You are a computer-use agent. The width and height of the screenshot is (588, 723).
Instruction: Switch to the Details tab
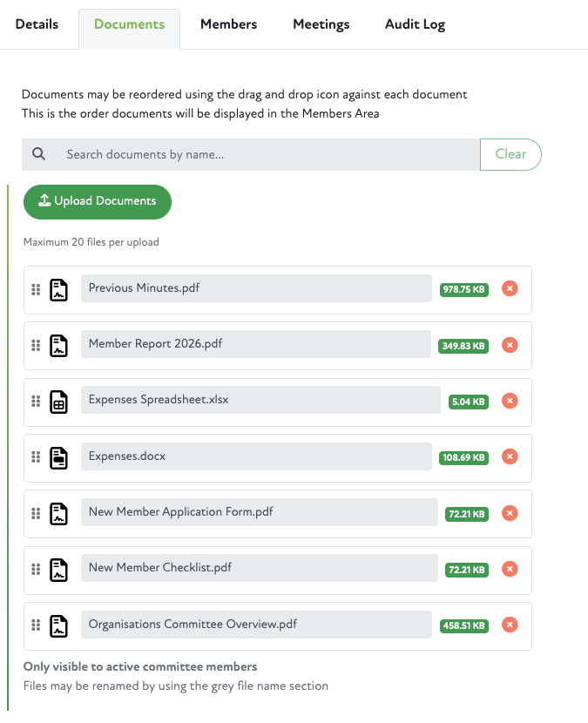37,24
